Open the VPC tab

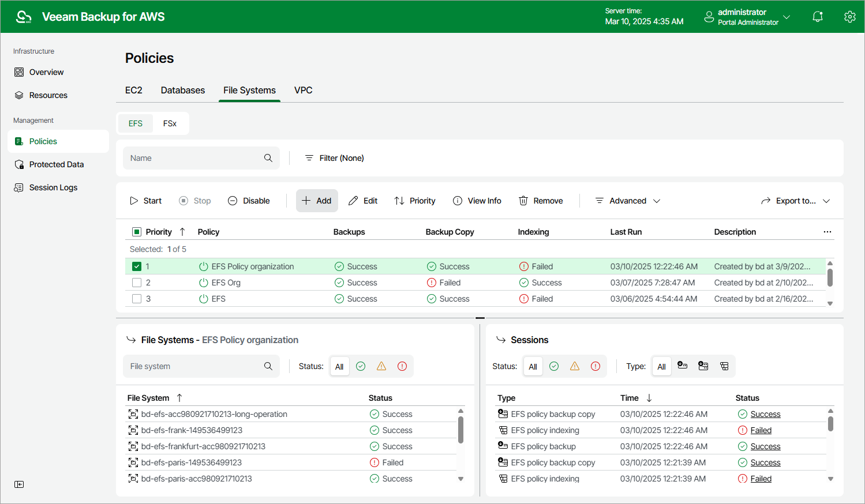coord(304,90)
